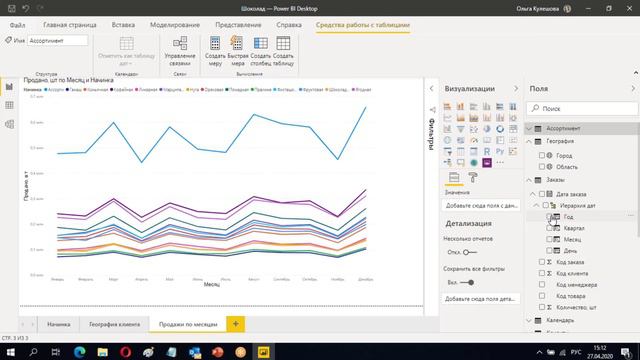Select the funnel visualization
The width and height of the screenshot is (640, 360).
[460, 129]
